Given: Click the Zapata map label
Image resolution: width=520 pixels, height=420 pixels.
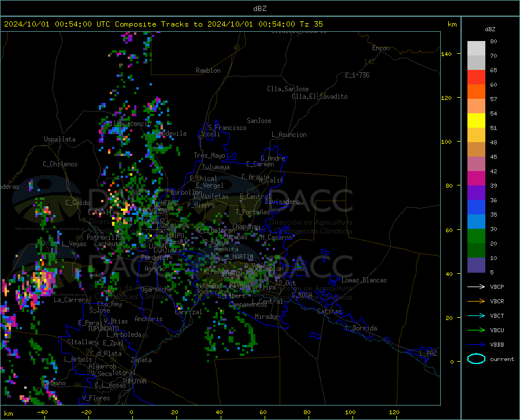Looking at the screenshot, I should [142, 360].
